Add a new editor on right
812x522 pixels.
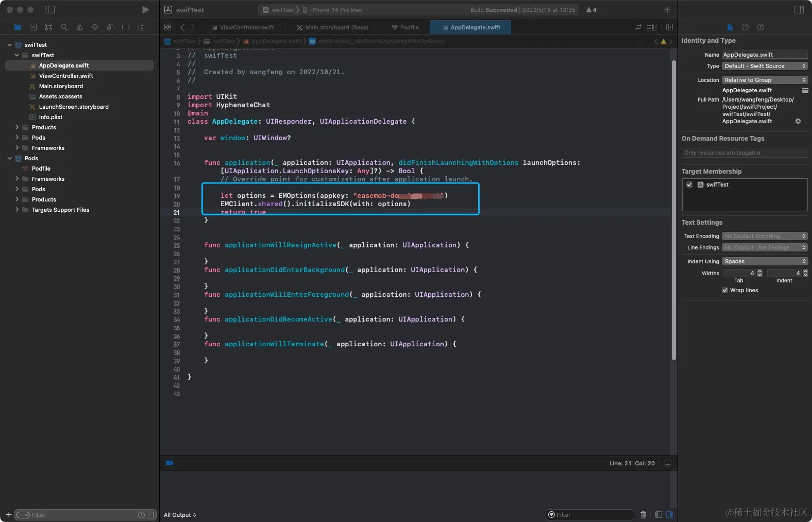coord(669,27)
